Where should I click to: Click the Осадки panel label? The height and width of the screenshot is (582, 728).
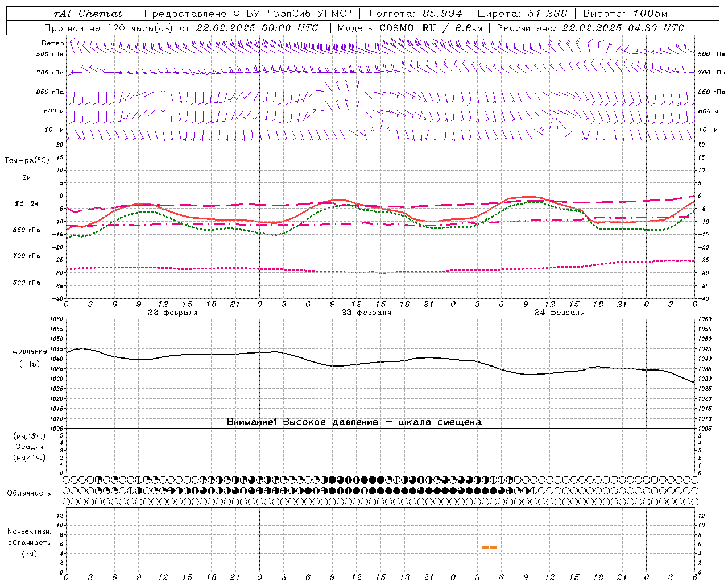click(x=30, y=447)
